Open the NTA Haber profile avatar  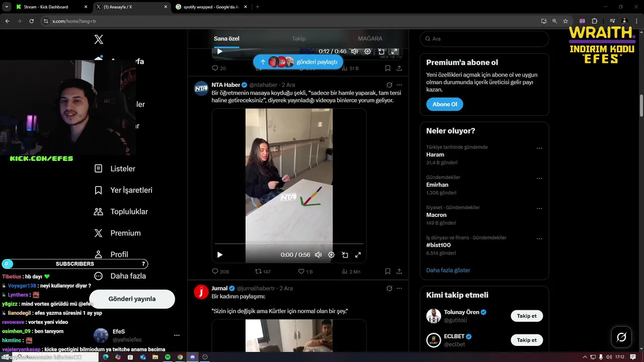201,88
